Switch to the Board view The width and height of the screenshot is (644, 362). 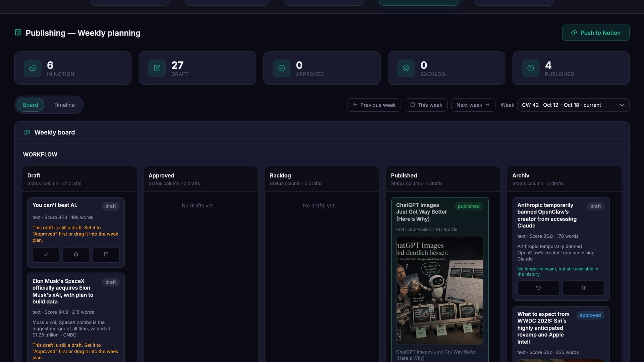coord(30,105)
